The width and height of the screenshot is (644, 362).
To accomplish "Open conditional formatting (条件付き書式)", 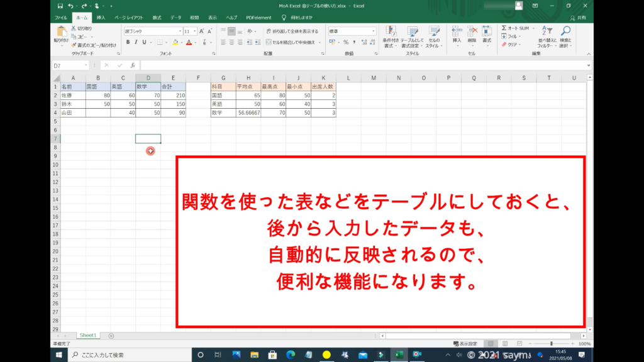I will (391, 36).
